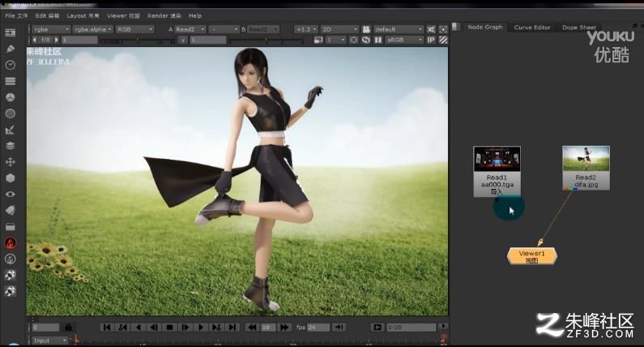Screen dimensions: 644x347
Task: Toggle the button right of fps field
Action: (339, 328)
